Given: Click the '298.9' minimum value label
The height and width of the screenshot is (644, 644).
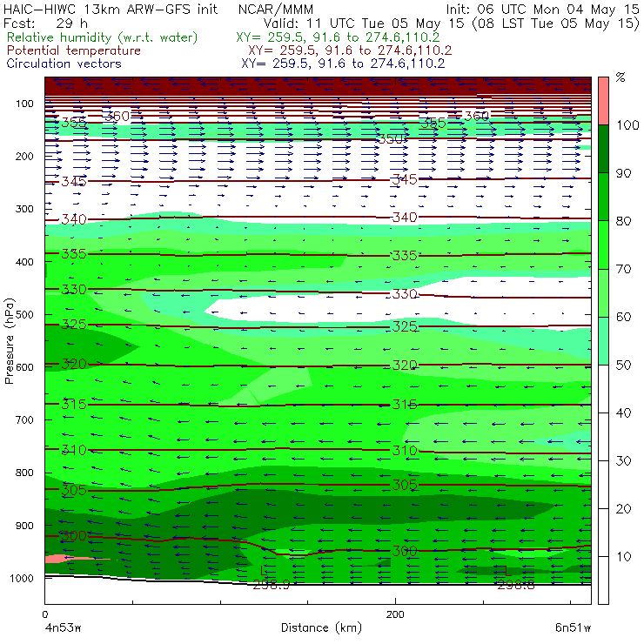Looking at the screenshot, I should coord(271,585).
